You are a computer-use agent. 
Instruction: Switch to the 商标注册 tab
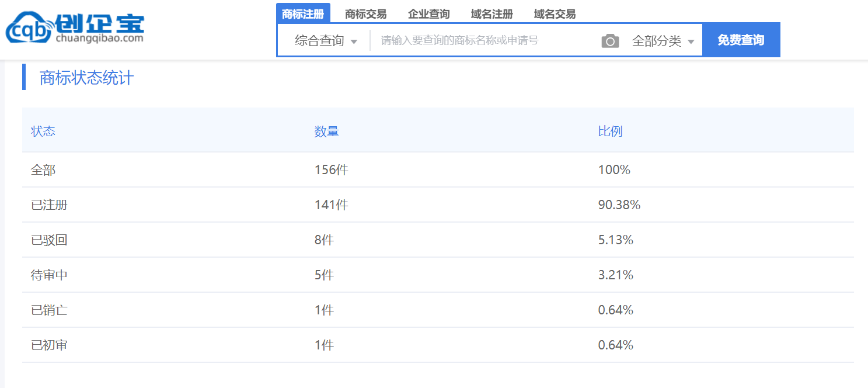pos(303,14)
